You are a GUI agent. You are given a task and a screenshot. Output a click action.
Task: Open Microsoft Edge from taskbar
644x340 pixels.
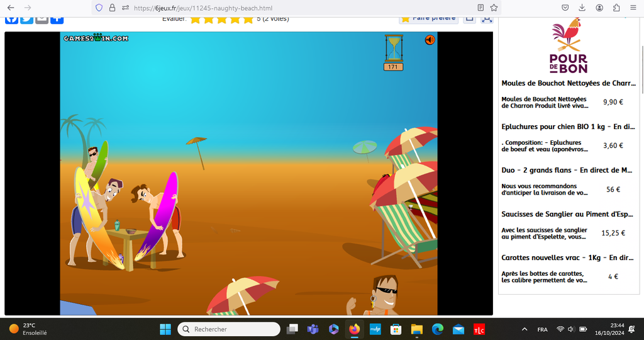pyautogui.click(x=438, y=329)
